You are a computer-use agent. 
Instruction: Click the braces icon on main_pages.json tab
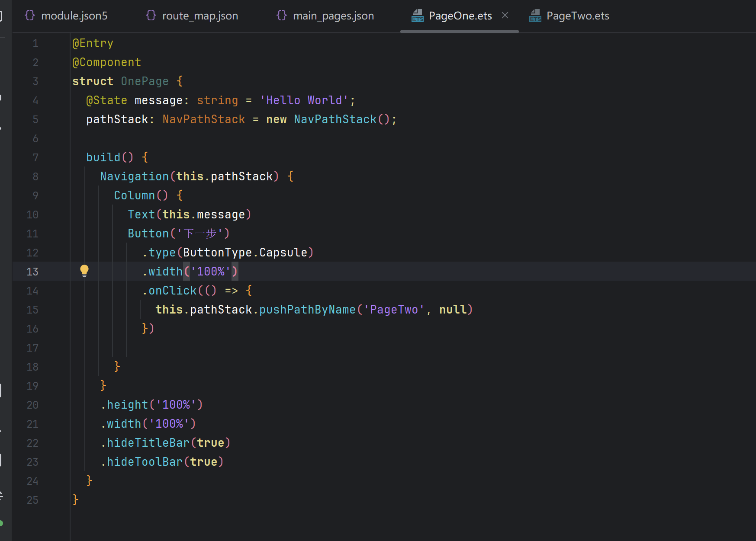coord(282,16)
